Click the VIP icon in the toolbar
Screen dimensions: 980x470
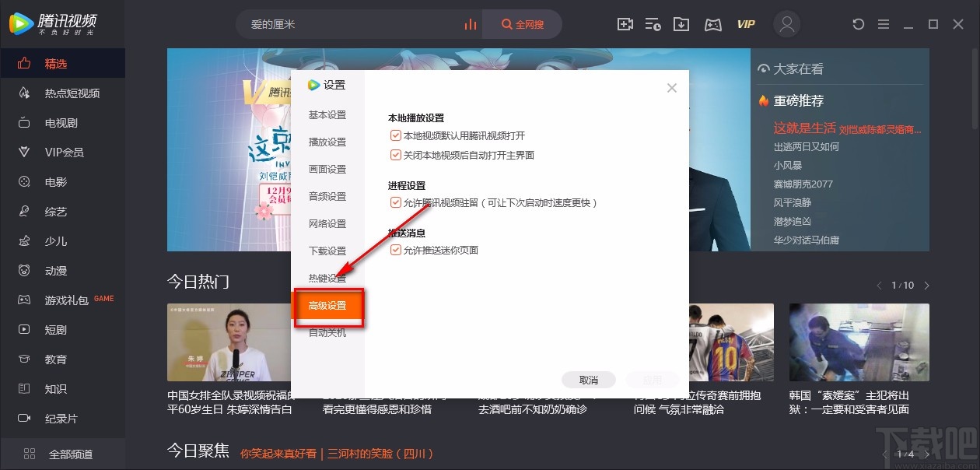click(x=745, y=24)
